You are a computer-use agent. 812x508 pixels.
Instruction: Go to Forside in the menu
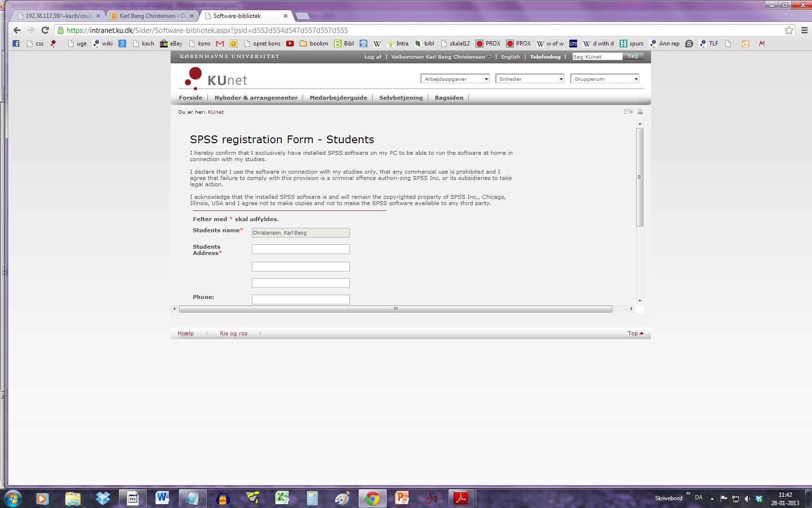(x=190, y=98)
